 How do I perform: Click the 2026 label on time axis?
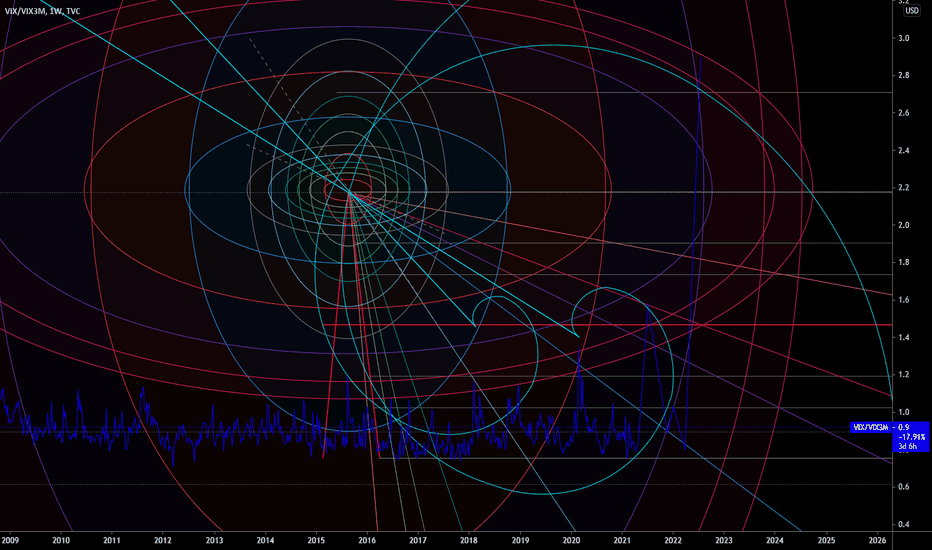pos(877,540)
